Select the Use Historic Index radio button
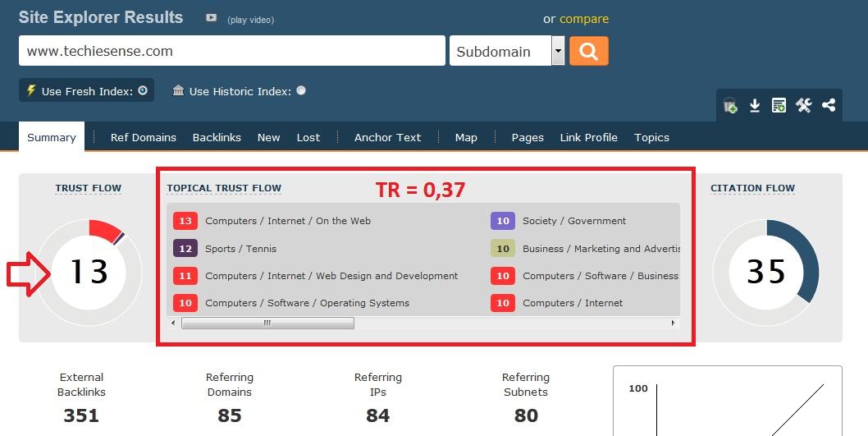Image resolution: width=868 pixels, height=436 pixels. tap(301, 91)
